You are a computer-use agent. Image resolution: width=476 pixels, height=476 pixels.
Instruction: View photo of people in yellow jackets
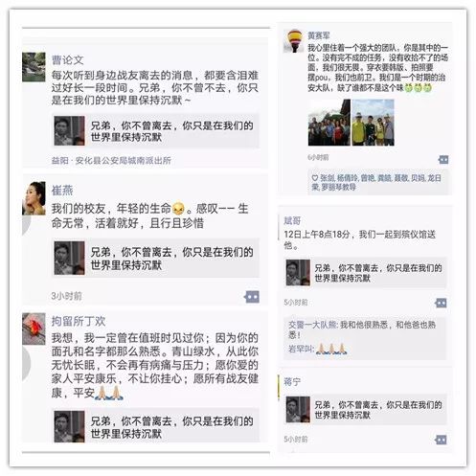click(373, 123)
